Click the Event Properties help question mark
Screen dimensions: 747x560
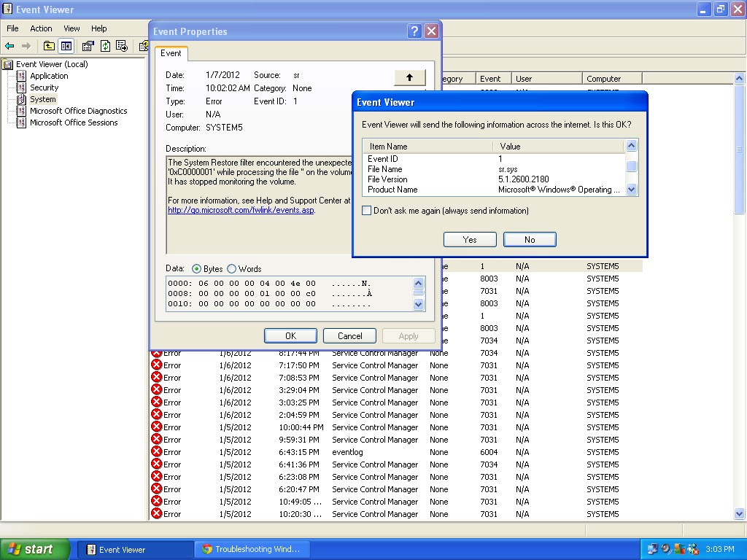click(x=414, y=31)
